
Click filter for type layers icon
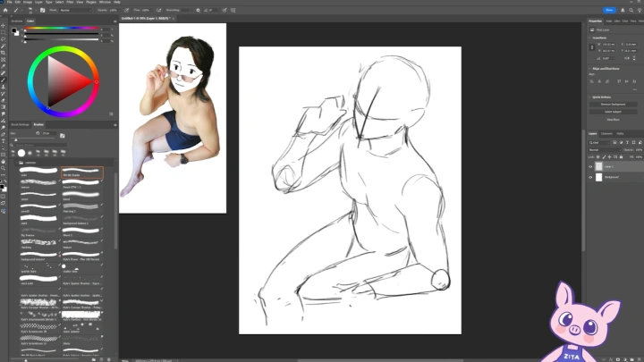click(x=627, y=142)
